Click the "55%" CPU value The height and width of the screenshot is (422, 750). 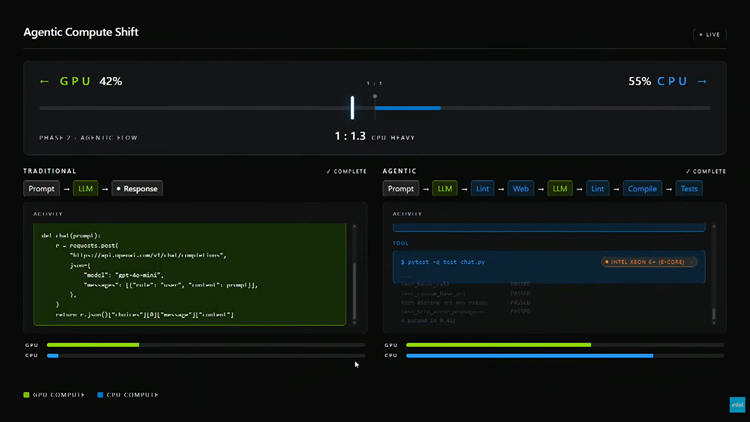coord(640,81)
